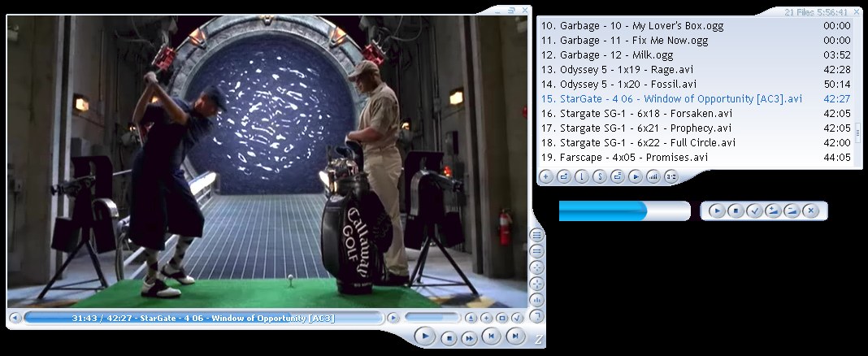This screenshot has width=868, height=356.
Task: Click the 50:14 duration of Fossil.avi
Action: [x=837, y=85]
